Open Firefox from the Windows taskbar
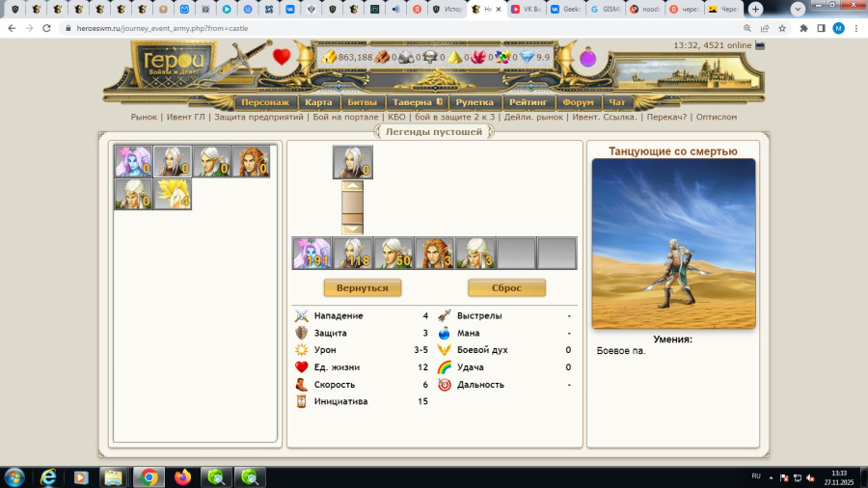The height and width of the screenshot is (488, 868). (183, 476)
